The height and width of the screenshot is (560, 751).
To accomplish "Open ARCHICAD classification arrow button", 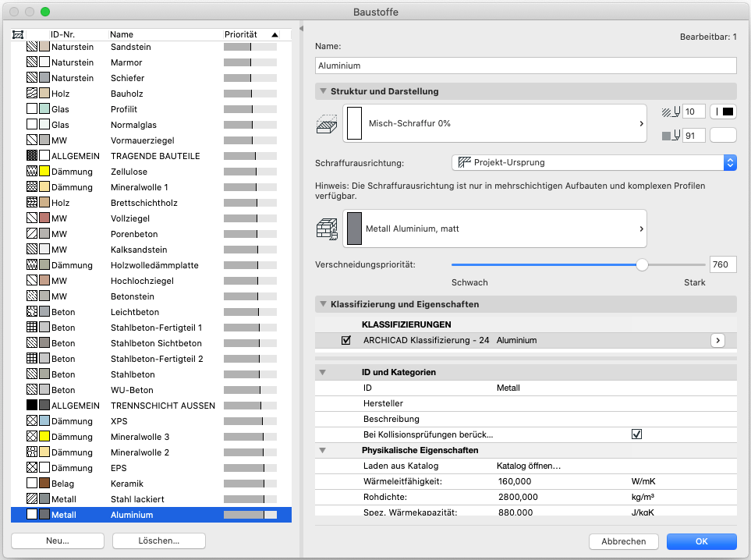I will (x=717, y=340).
